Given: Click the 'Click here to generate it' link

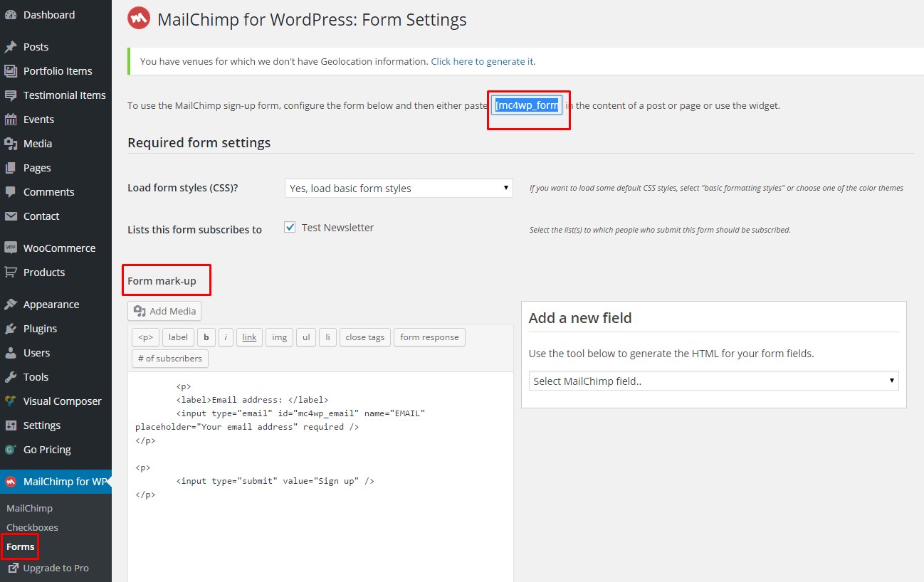Looking at the screenshot, I should [482, 62].
